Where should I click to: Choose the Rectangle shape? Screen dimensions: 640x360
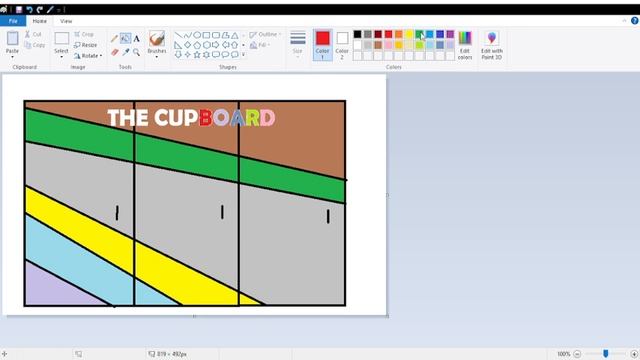207,35
